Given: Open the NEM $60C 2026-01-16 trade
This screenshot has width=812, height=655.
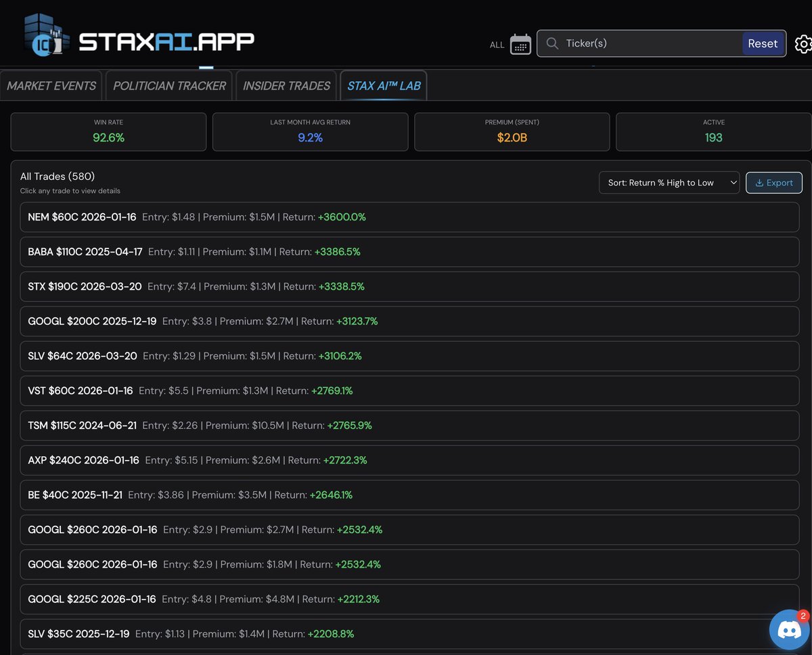Looking at the screenshot, I should (x=409, y=217).
